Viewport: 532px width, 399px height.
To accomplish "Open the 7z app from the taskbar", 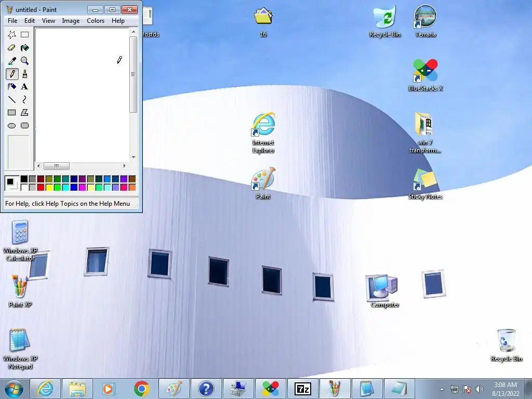I will (x=302, y=389).
